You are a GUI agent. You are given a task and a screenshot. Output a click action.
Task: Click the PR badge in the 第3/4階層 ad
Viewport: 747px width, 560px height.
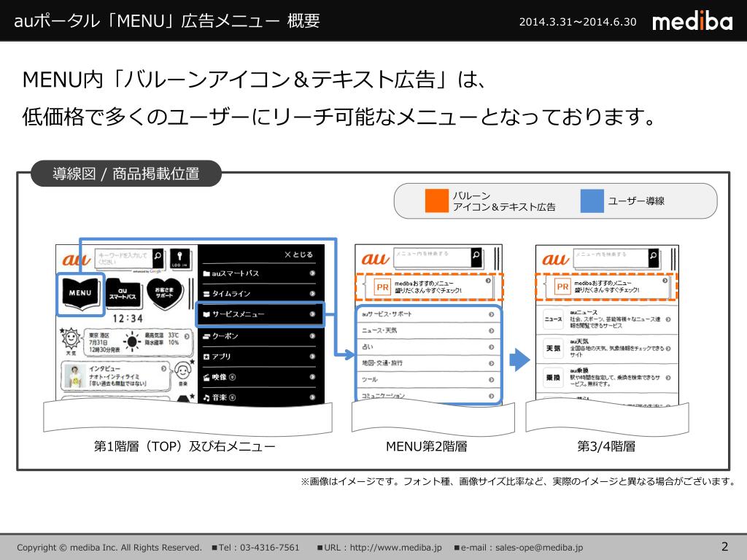click(x=562, y=287)
